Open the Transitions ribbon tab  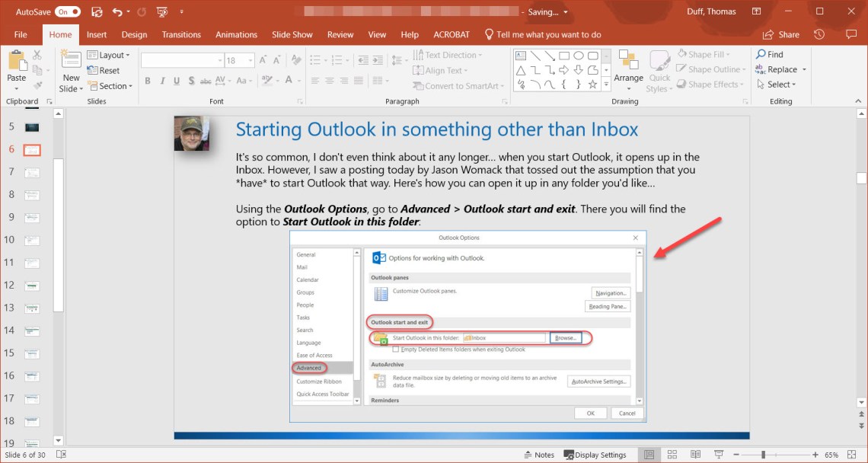click(181, 34)
